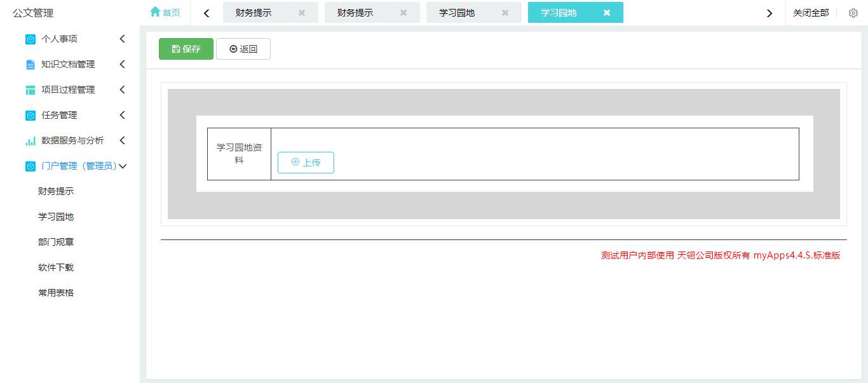The image size is (868, 383).
Task: Click the 个人事项 cube icon
Action: coord(31,39)
